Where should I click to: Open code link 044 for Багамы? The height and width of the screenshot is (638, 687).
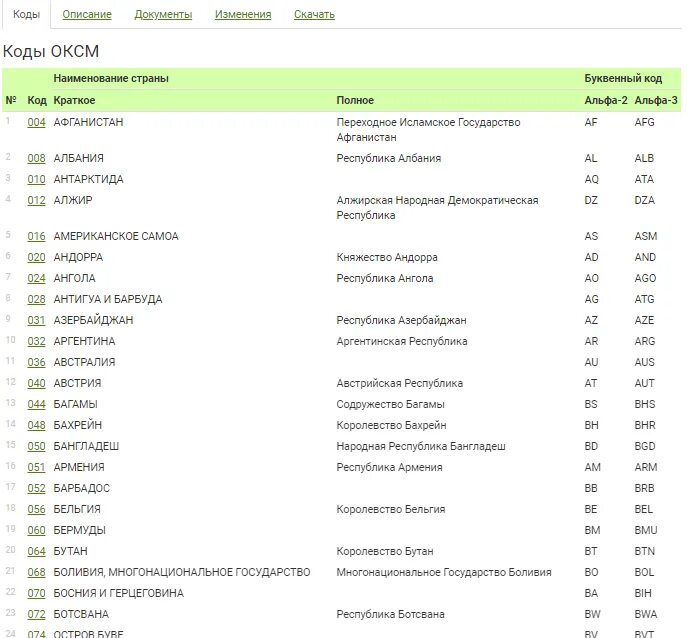click(36, 404)
